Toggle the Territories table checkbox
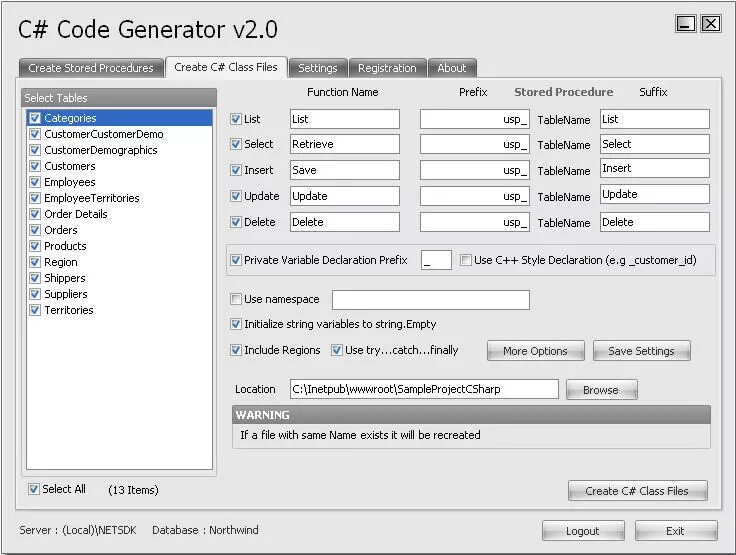The image size is (736, 555). pyautogui.click(x=35, y=309)
